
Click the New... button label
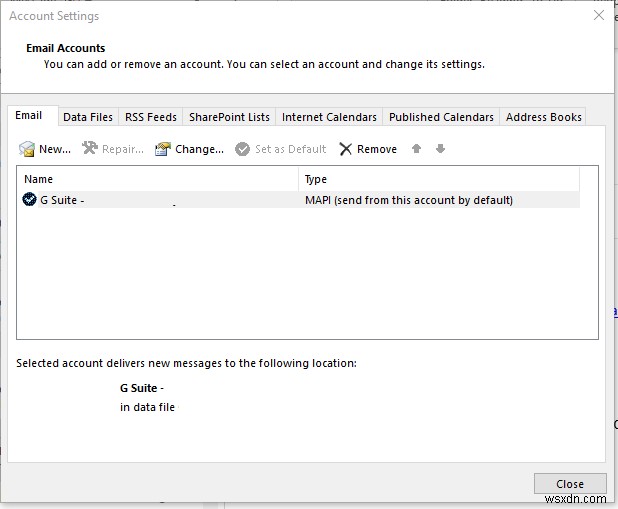[x=55, y=149]
